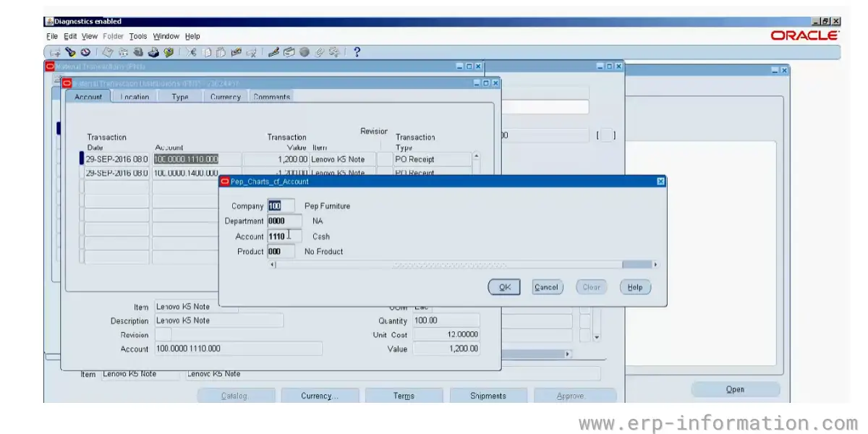Switch to the Account tab

(x=88, y=97)
